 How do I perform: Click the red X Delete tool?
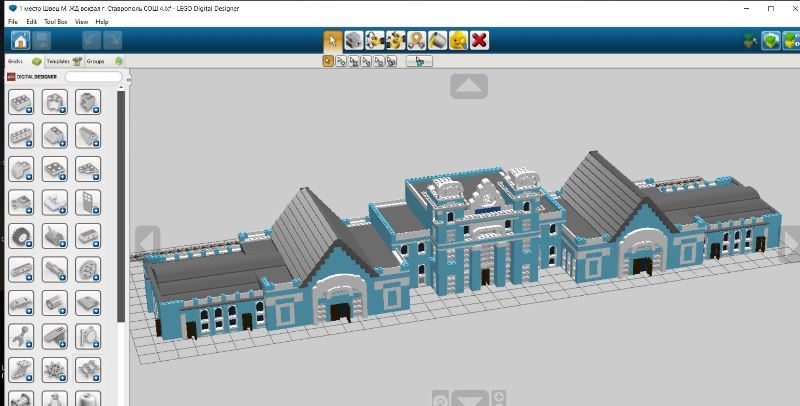pyautogui.click(x=480, y=41)
